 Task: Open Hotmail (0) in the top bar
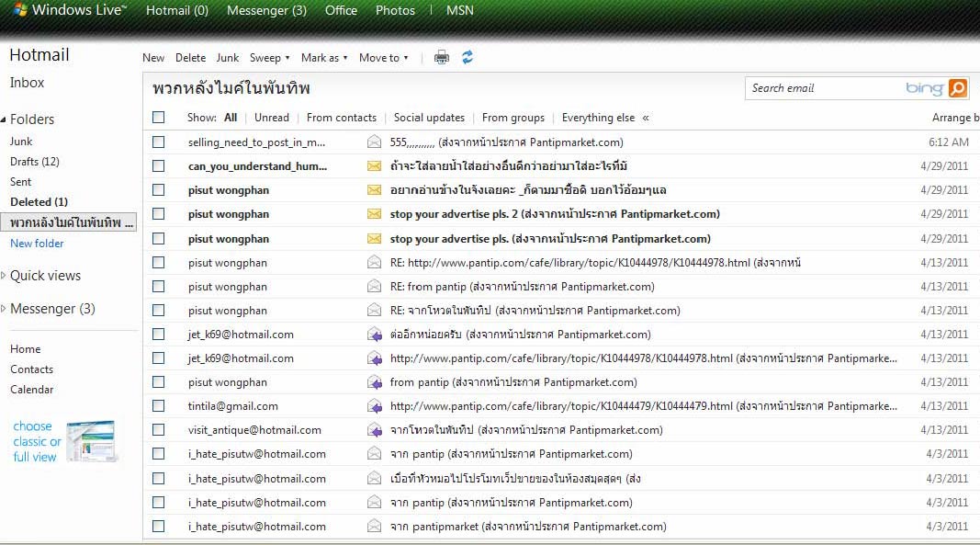tap(177, 11)
